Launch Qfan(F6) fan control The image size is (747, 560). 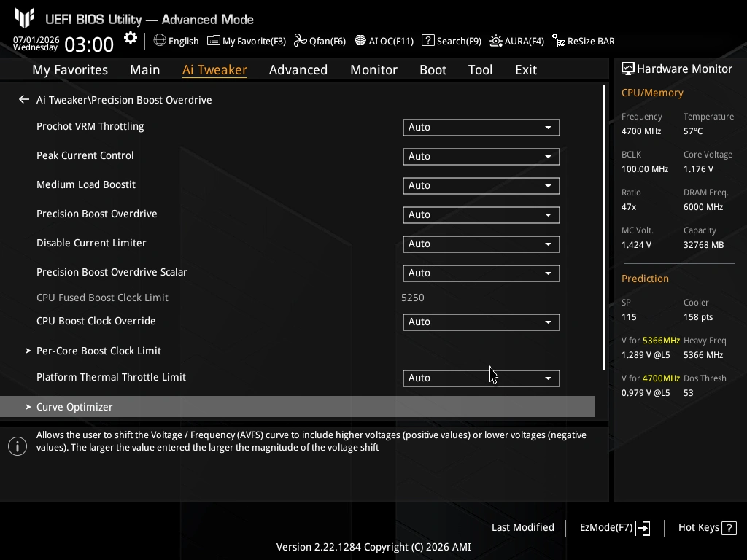[x=320, y=41]
